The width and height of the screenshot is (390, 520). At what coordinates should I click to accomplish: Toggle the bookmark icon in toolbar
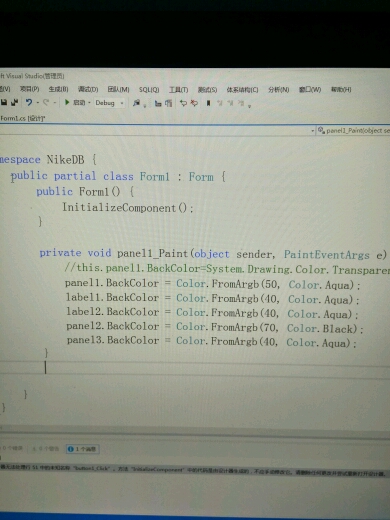(208, 103)
